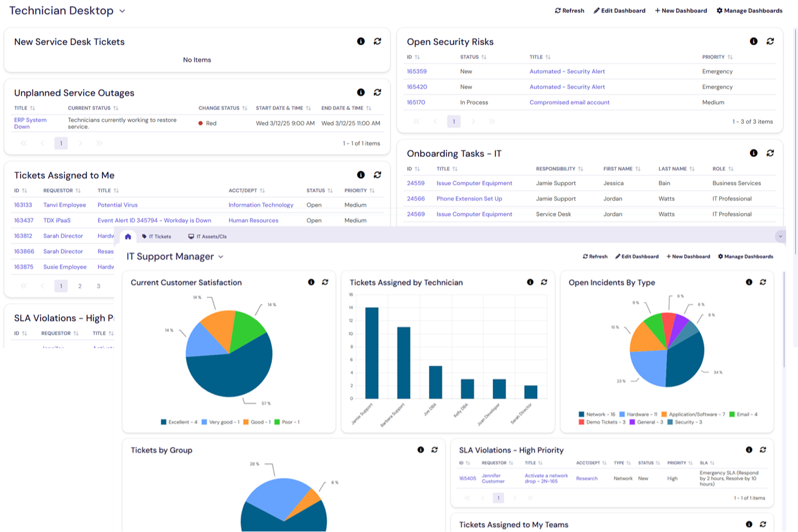This screenshot has width=798, height=532.
Task: Open the IT Support Manager dashboard dropdown
Action: tap(221, 257)
